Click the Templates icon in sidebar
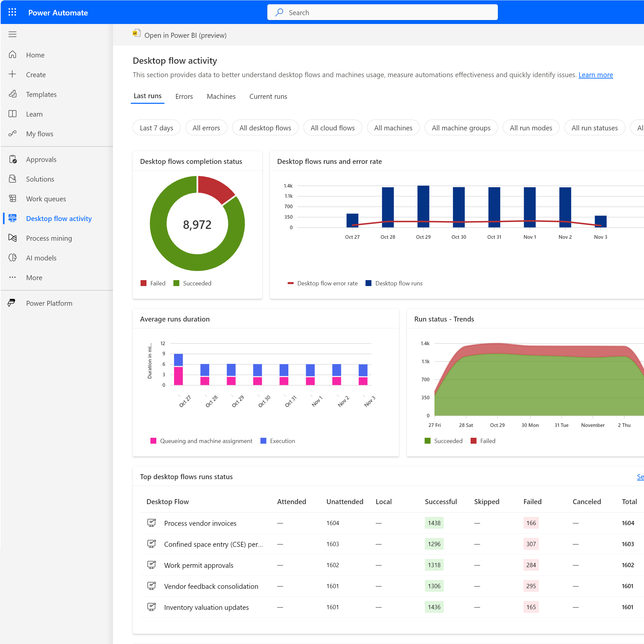 [12, 94]
